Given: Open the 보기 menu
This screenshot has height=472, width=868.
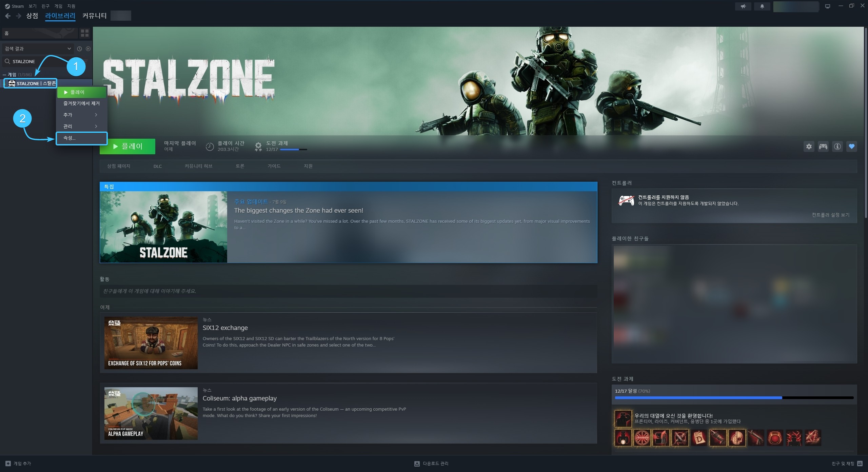Looking at the screenshot, I should (x=33, y=6).
